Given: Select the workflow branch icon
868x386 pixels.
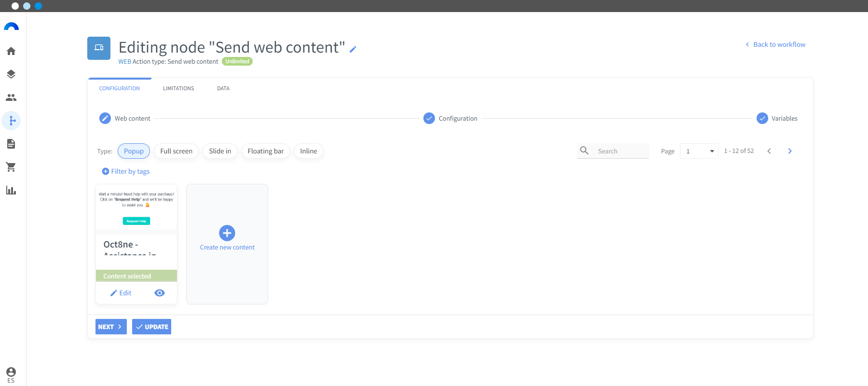Looking at the screenshot, I should (11, 121).
